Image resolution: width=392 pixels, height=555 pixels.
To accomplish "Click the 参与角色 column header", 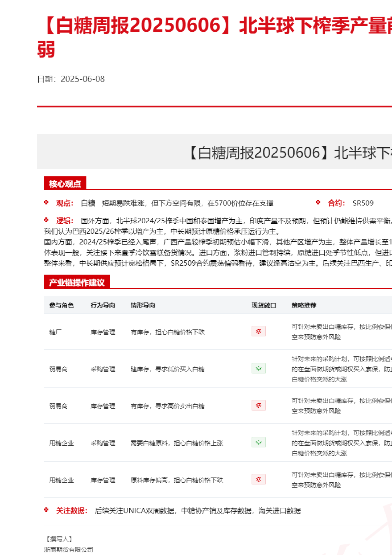I will pos(61,305).
